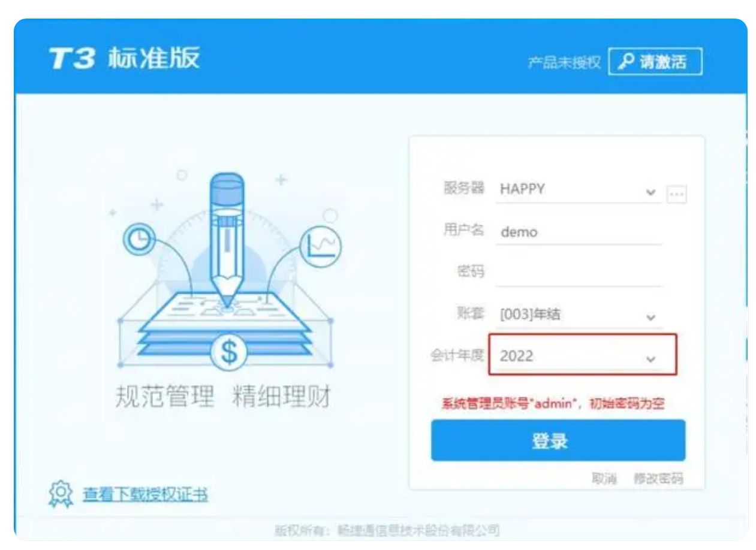Select the 会计年度 field showing 2022

click(583, 355)
